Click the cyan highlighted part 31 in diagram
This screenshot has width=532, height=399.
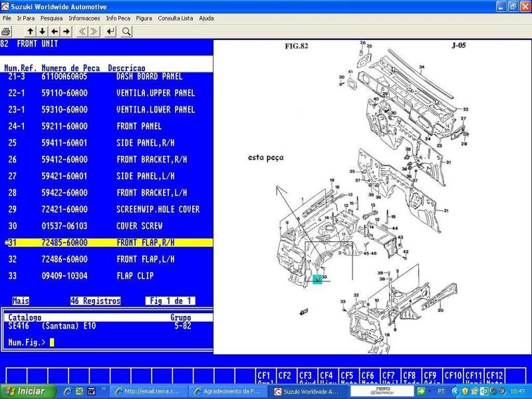tap(317, 280)
